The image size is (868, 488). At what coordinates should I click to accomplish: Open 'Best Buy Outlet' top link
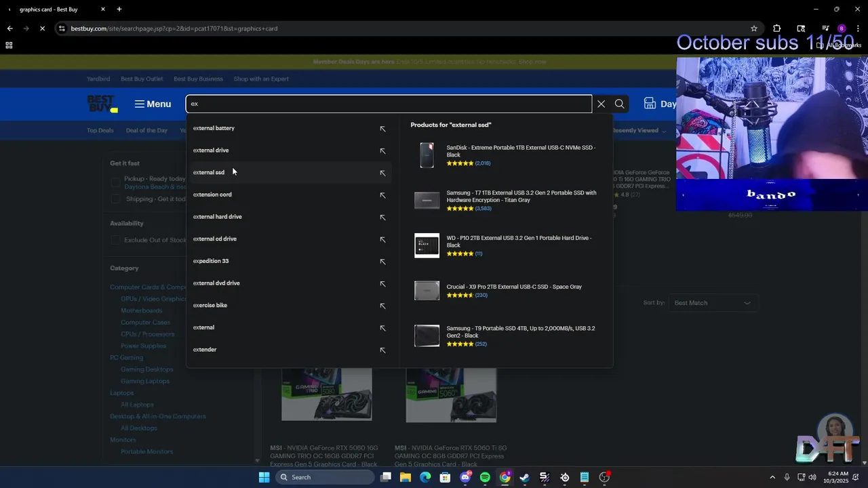(142, 79)
